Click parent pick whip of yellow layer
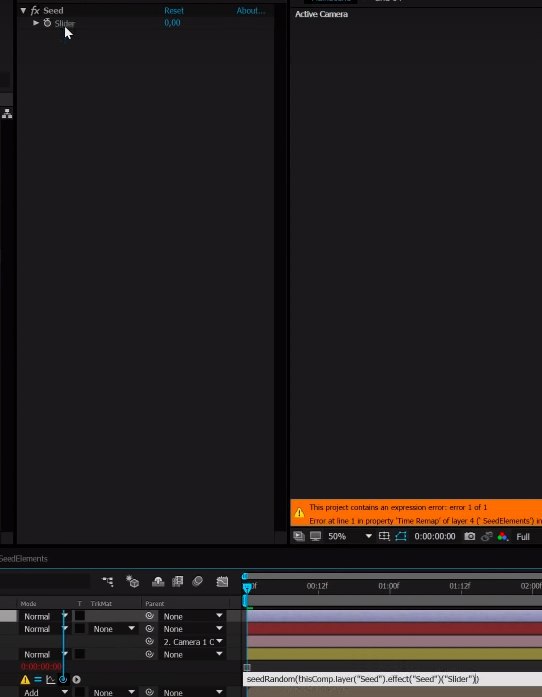 tap(149, 654)
